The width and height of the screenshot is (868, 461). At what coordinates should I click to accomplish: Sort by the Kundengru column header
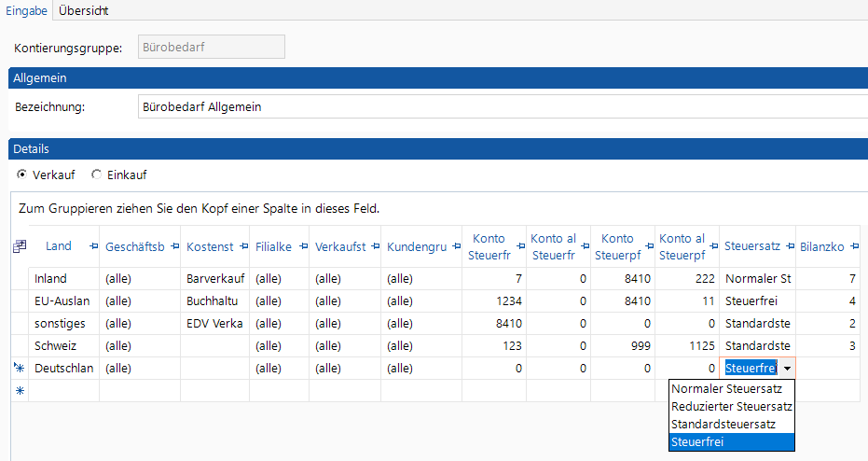tap(417, 246)
